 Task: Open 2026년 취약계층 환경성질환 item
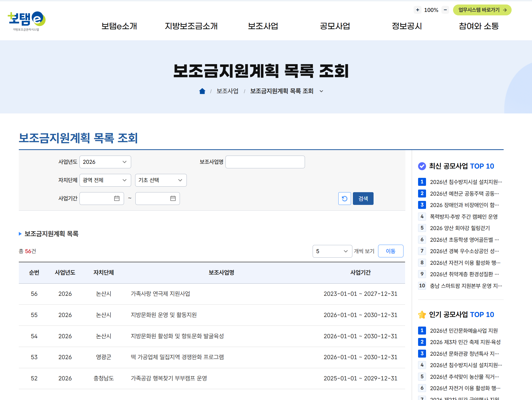coord(464,274)
